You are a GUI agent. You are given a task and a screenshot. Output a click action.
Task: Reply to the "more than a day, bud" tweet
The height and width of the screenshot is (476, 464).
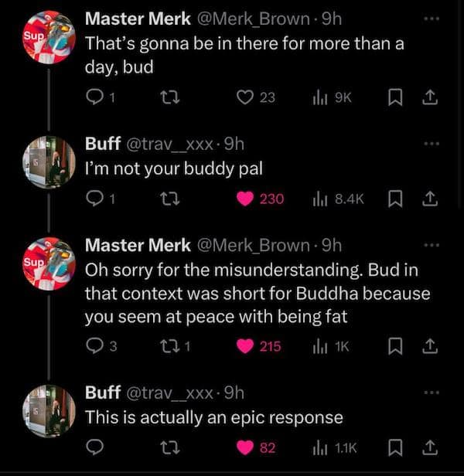click(x=94, y=98)
